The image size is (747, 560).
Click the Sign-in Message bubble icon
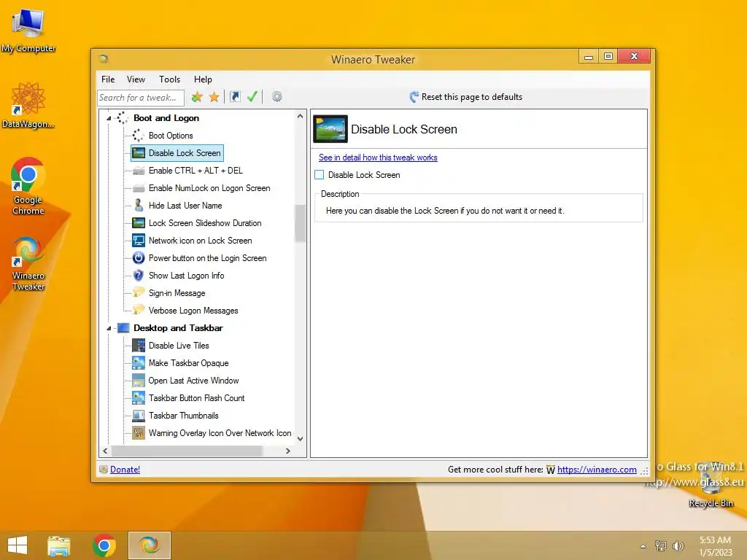pos(139,292)
